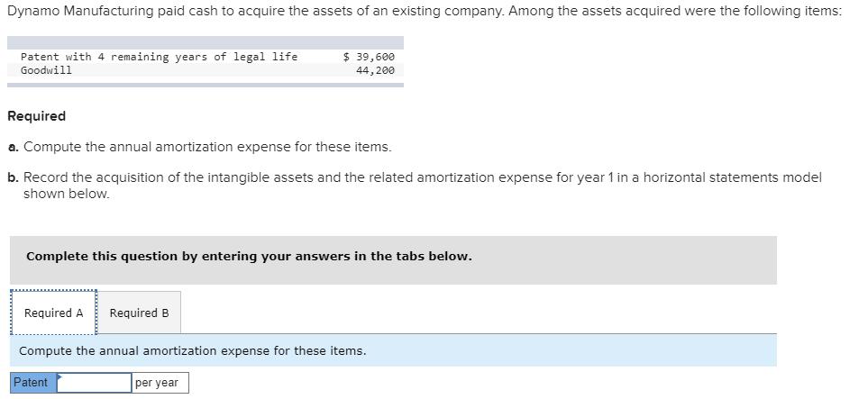
Task: Select the Goodwill row label
Action: 46,70
